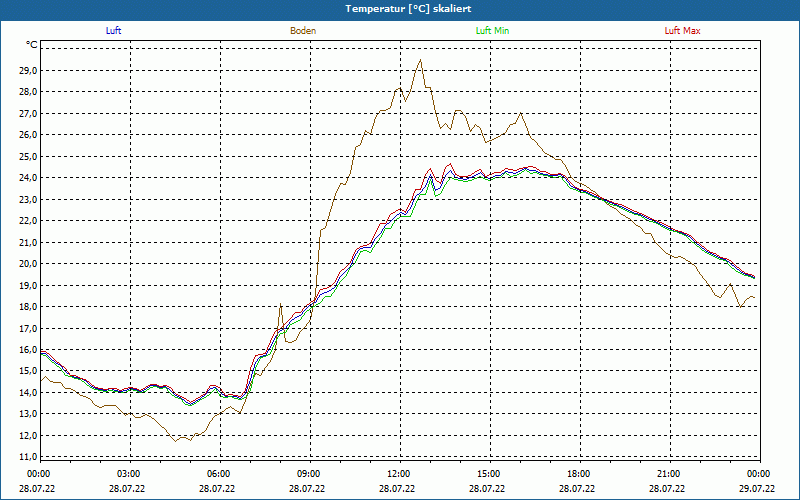Viewport: 800px width, 500px height.
Task: Click the 20,0 y-axis value
Action: pyautogui.click(x=28, y=264)
